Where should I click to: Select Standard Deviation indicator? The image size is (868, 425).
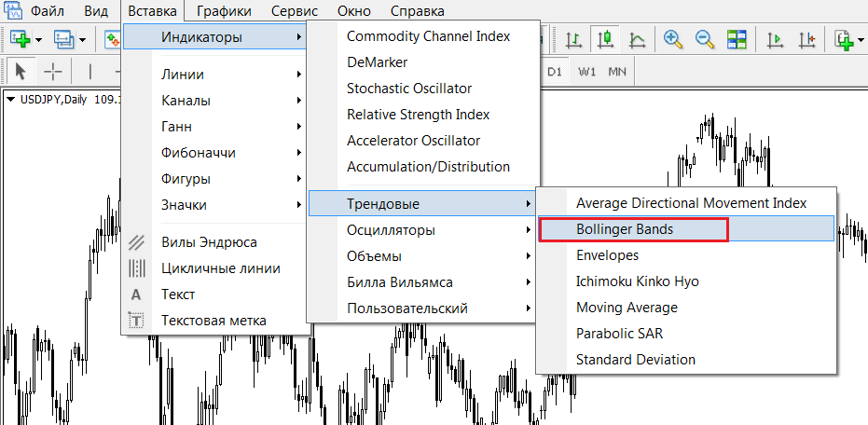(686, 359)
